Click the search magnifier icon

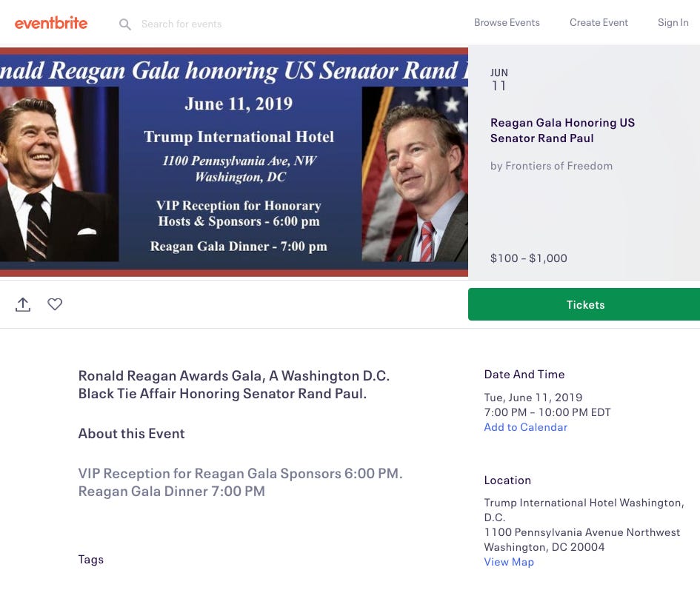pos(125,24)
